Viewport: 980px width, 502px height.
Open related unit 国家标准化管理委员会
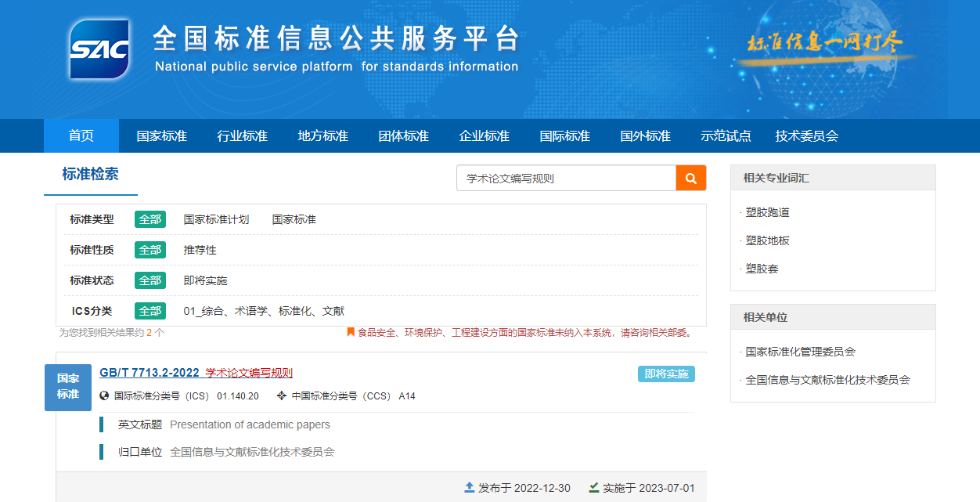[800, 352]
